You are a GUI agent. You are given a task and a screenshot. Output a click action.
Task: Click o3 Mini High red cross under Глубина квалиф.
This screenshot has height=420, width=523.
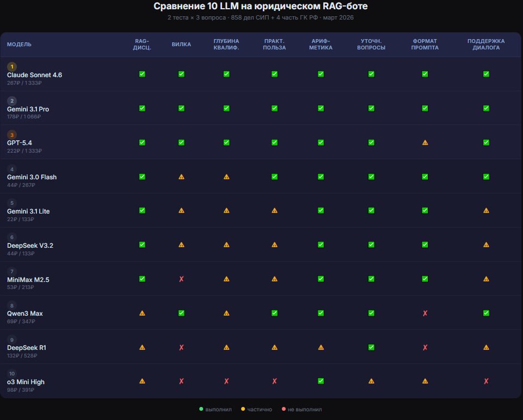pyautogui.click(x=226, y=381)
